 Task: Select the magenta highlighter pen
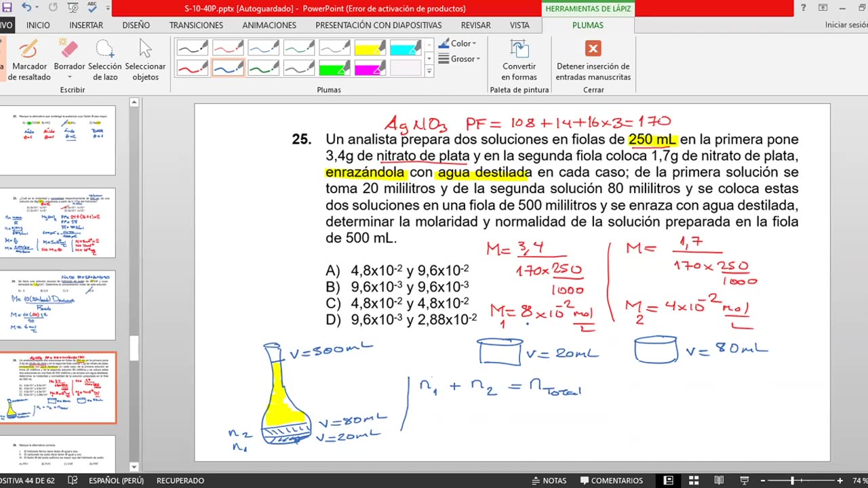click(x=370, y=68)
